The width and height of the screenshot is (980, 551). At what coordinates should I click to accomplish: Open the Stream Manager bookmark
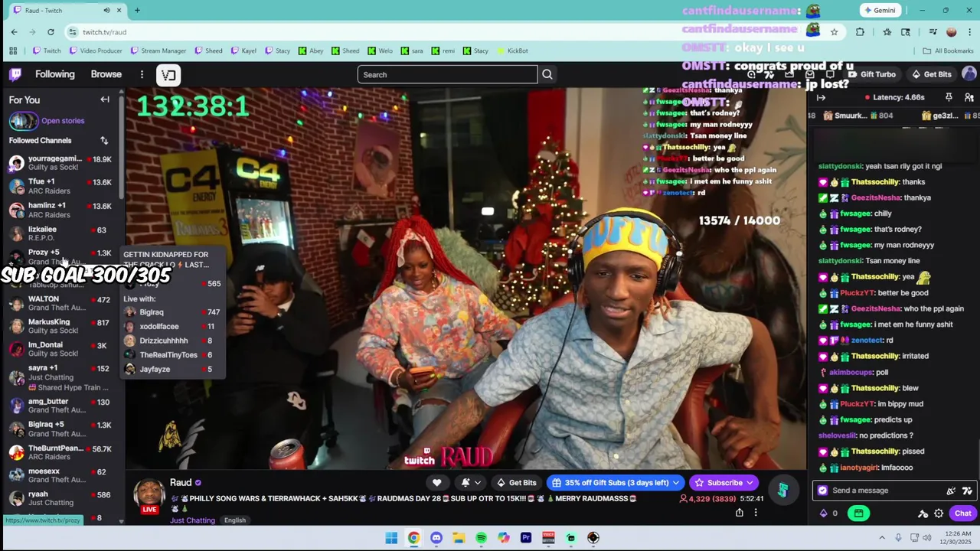pyautogui.click(x=158, y=51)
